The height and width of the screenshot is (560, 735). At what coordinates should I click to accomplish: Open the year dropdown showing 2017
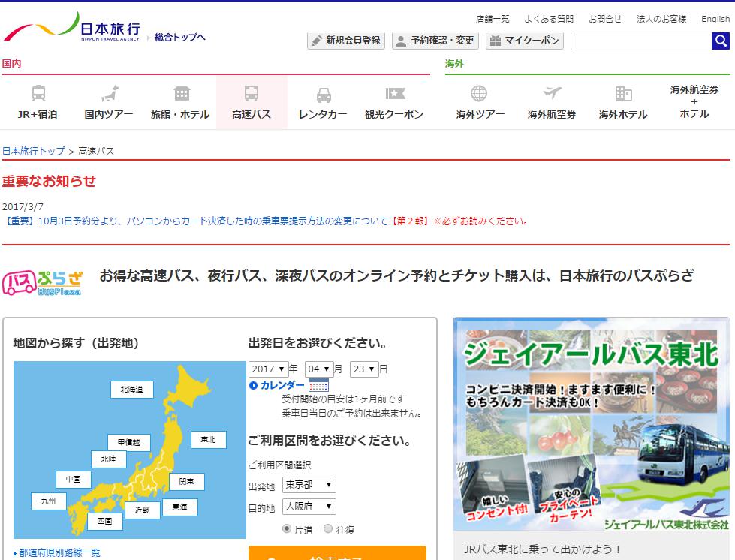click(269, 369)
